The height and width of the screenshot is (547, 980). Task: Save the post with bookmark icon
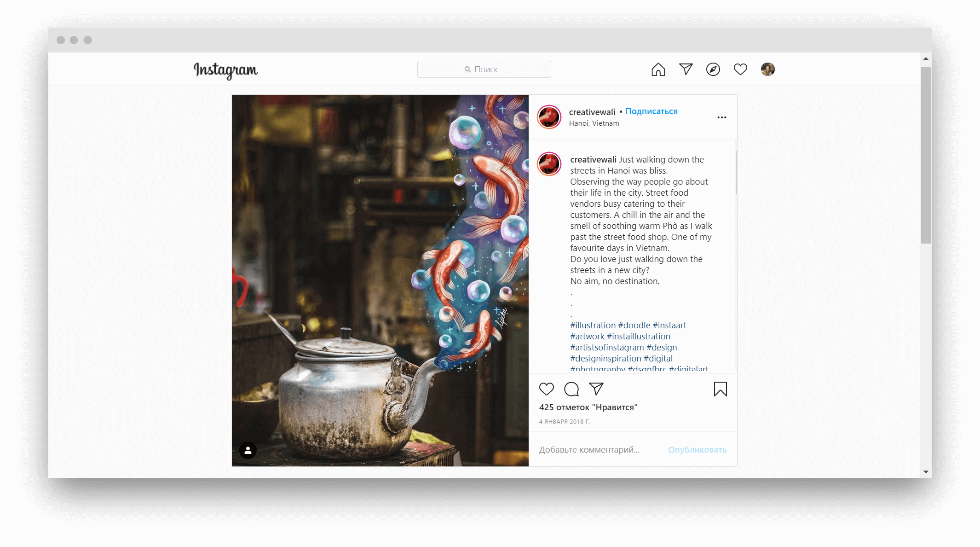pyautogui.click(x=721, y=390)
